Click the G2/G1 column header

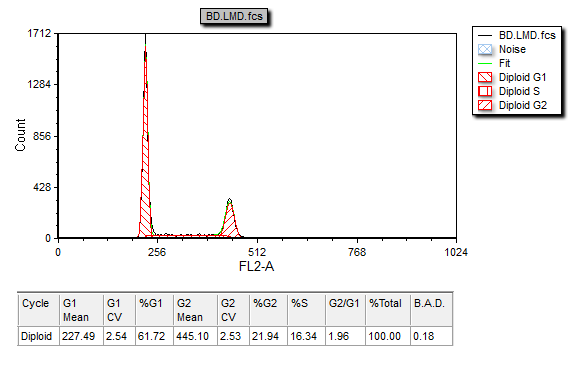(x=345, y=309)
